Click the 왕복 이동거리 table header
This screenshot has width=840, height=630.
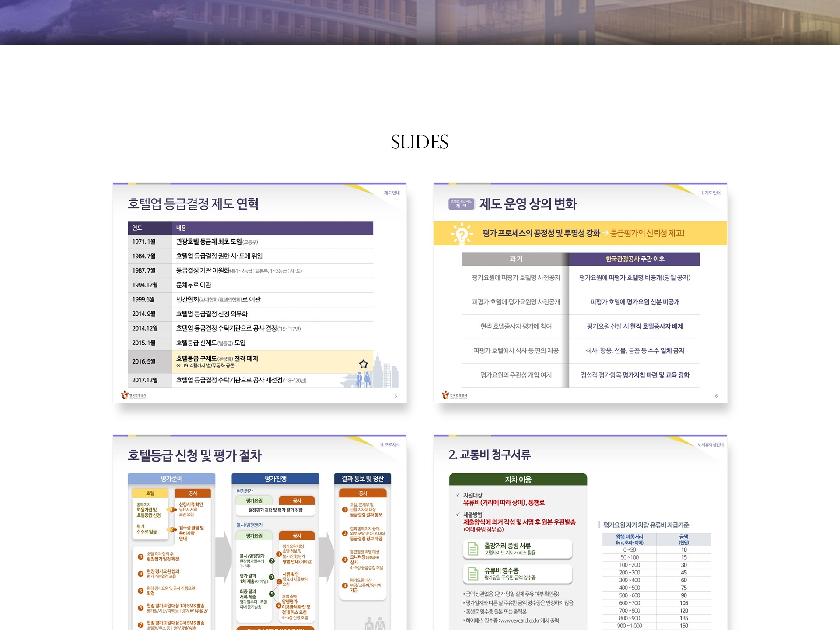point(630,539)
